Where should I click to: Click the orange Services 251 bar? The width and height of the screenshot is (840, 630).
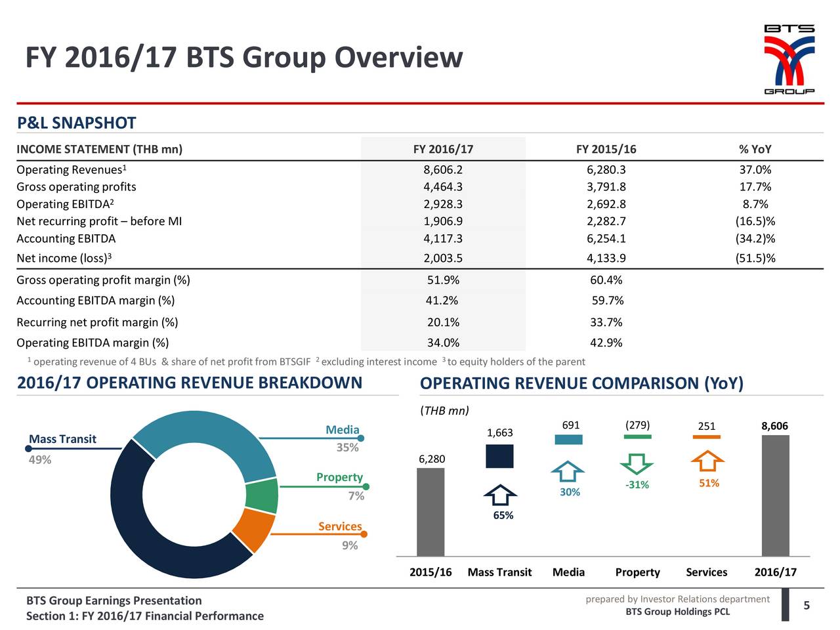(706, 437)
